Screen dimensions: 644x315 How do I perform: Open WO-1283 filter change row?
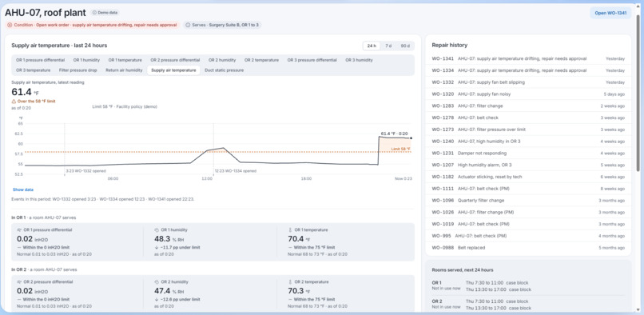528,106
